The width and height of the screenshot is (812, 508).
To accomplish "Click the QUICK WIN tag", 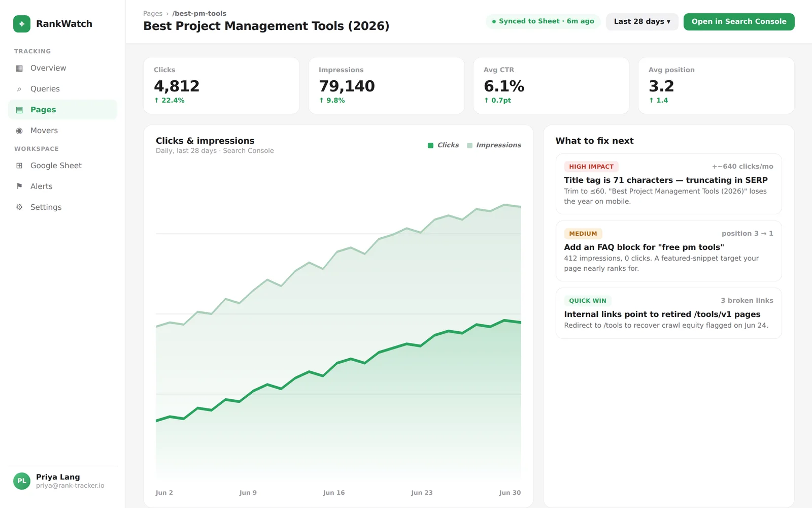I will pyautogui.click(x=588, y=301).
